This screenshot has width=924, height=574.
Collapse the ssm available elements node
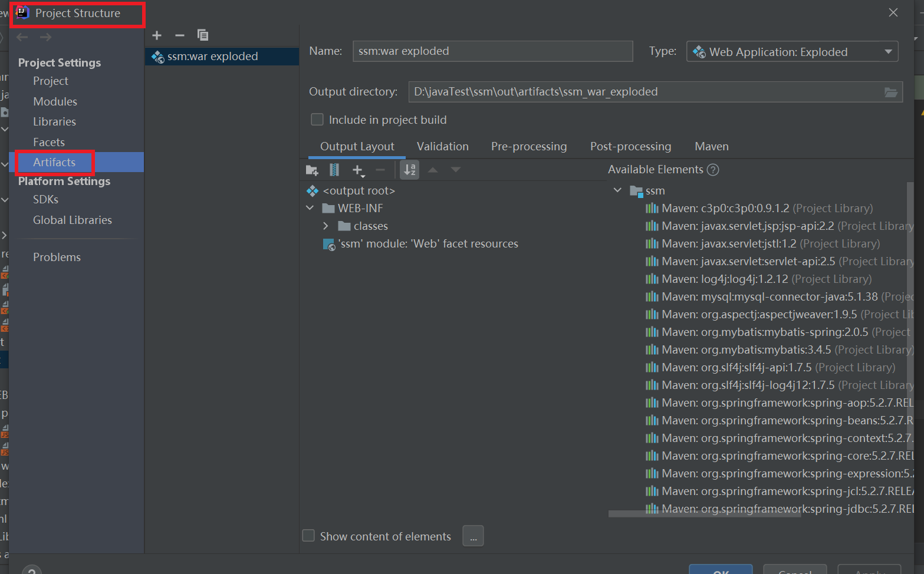pyautogui.click(x=617, y=190)
